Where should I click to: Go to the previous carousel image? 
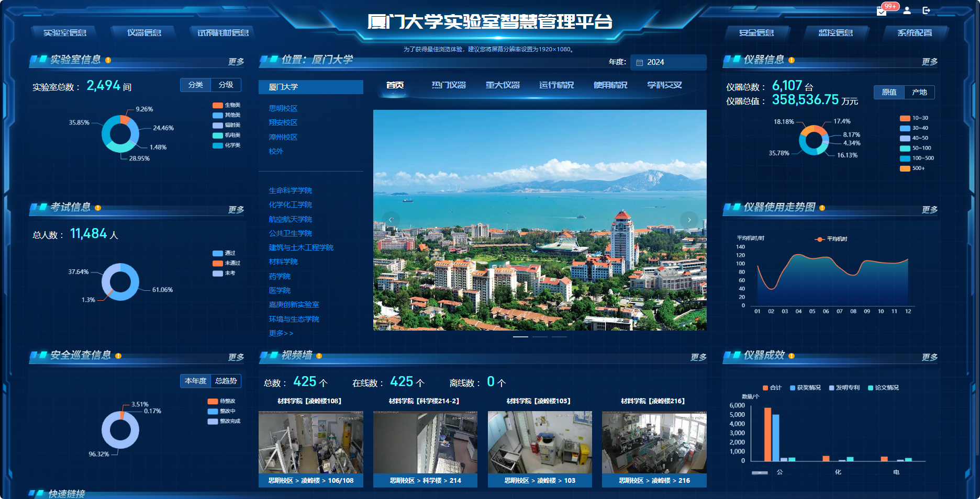pos(391,220)
